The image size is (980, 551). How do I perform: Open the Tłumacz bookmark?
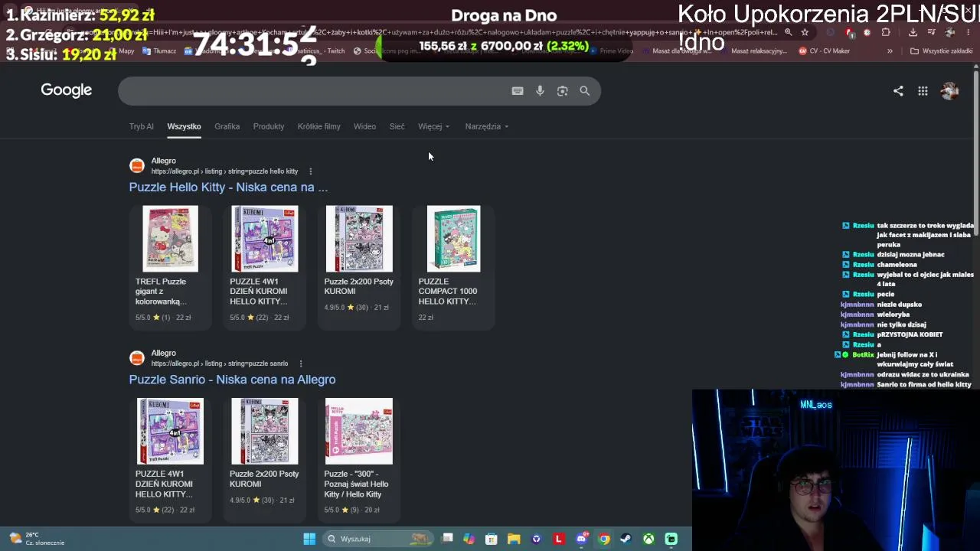(158, 51)
